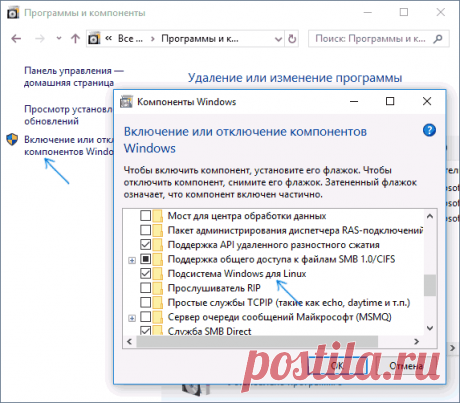Image resolution: width=460 pixels, height=403 pixels.
Task: Select 'Подсистема Windows для Linux' row text
Action: point(237,274)
